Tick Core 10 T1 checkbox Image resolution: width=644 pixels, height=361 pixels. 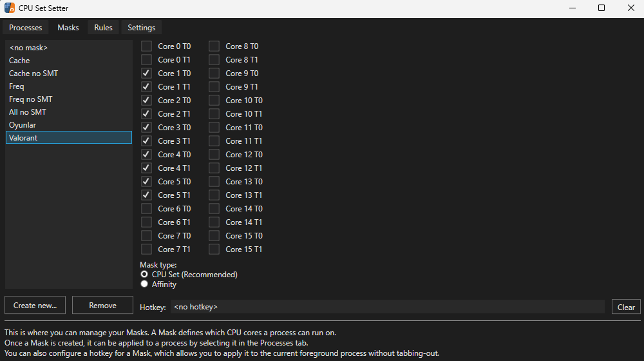[214, 114]
